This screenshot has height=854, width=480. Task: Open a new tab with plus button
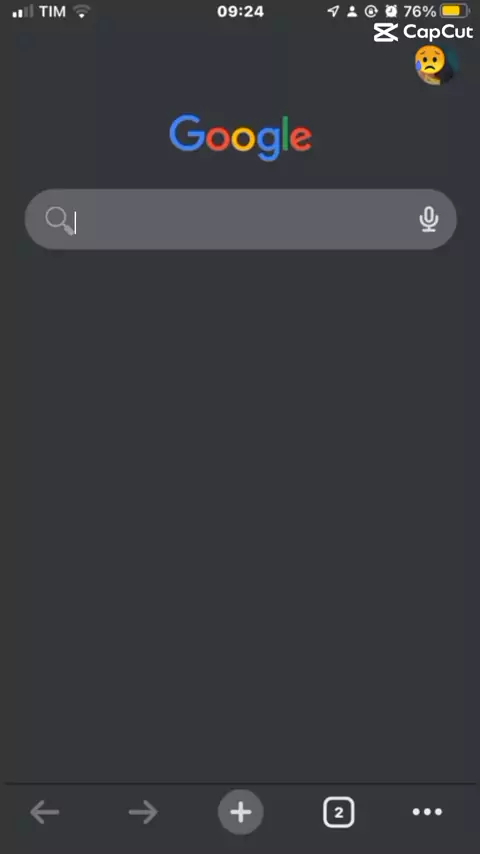(240, 812)
